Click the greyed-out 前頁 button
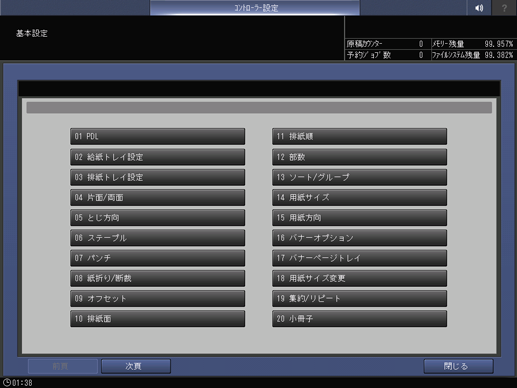Image resolution: width=517 pixels, height=388 pixels. [63, 366]
